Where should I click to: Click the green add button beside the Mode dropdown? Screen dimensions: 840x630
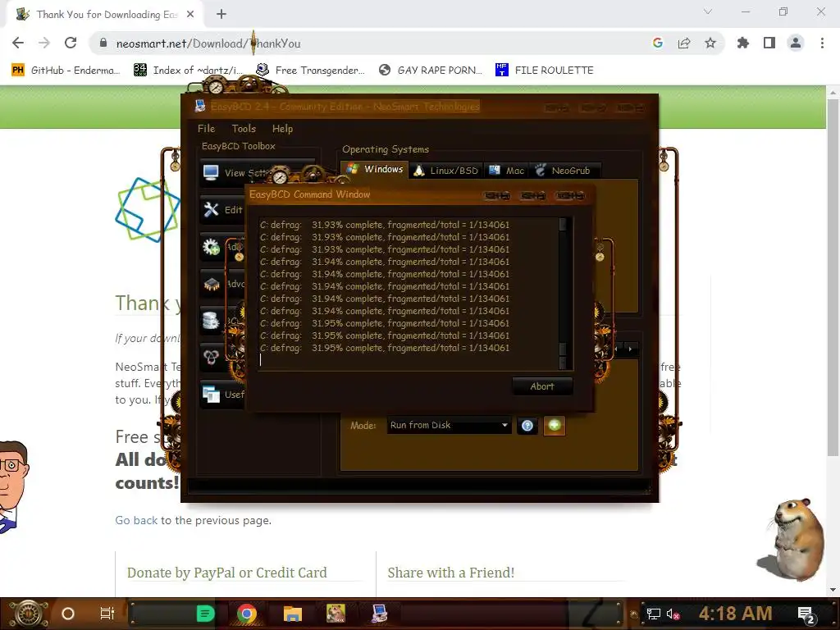[555, 426]
